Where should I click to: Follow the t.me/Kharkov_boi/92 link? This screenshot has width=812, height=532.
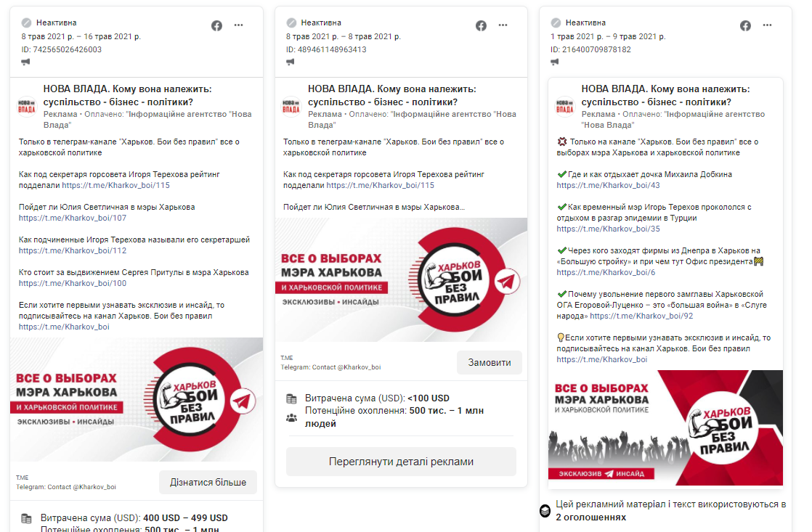641,316
